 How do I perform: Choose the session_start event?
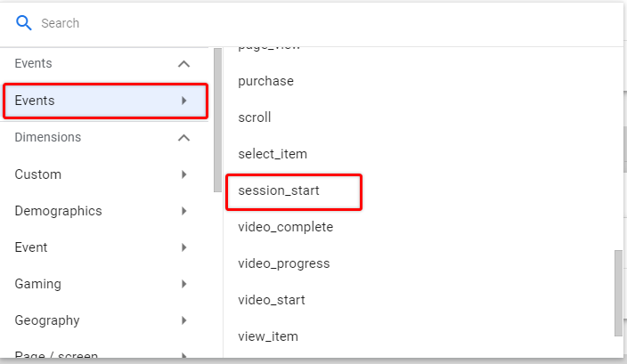coord(279,190)
